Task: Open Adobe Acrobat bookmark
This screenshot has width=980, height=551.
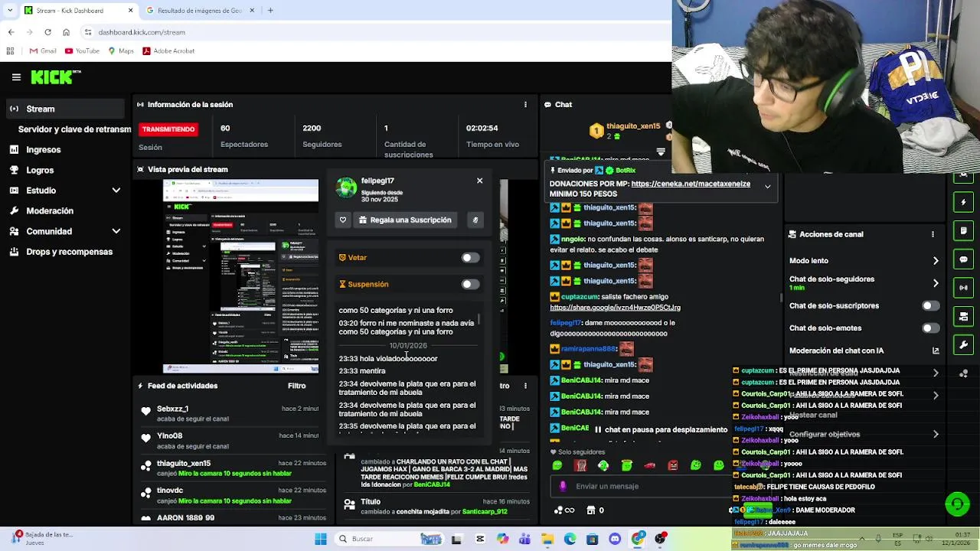Action: 168,51
